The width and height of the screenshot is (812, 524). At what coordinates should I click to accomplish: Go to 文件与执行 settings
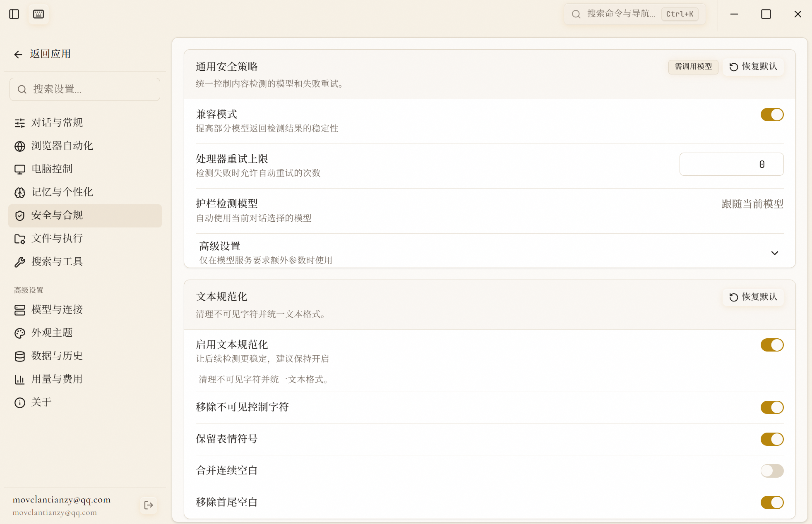click(85, 239)
